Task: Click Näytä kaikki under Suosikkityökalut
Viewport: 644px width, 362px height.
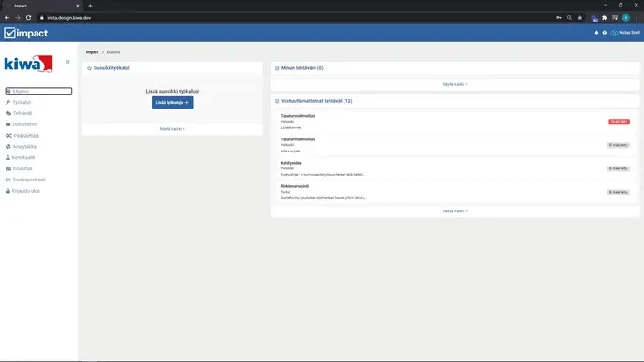Action: coord(172,129)
